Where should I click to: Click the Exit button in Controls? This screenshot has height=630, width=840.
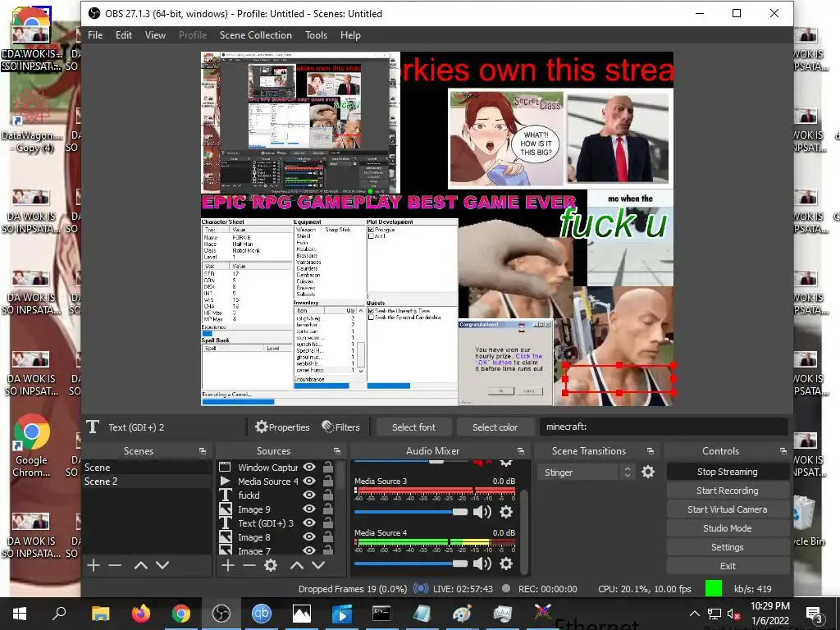pyautogui.click(x=728, y=566)
